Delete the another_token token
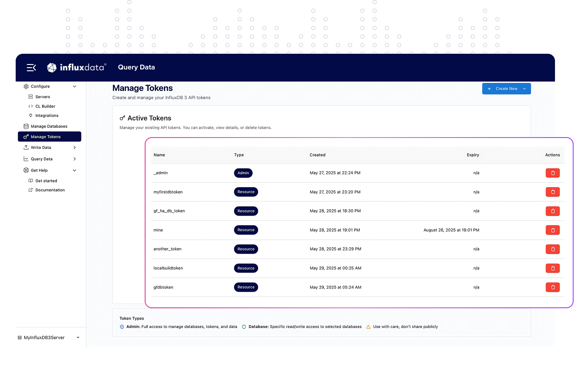The width and height of the screenshot is (585, 392). pos(552,249)
